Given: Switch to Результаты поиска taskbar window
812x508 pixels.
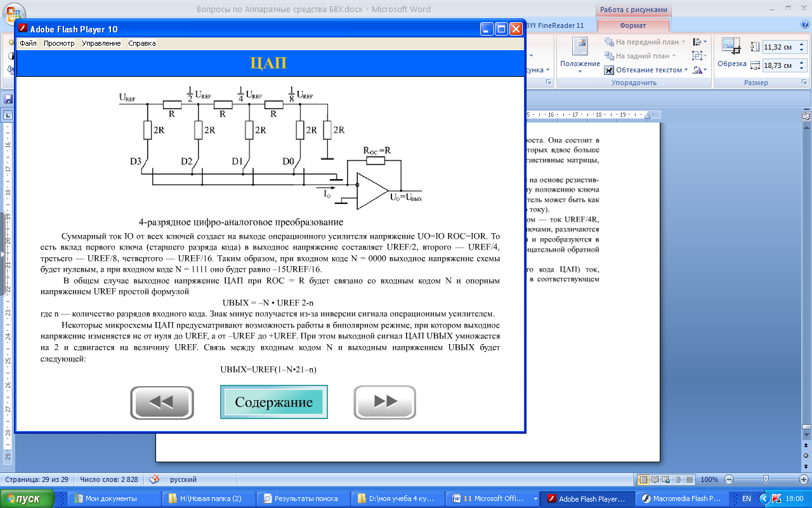Looking at the screenshot, I should click(303, 498).
